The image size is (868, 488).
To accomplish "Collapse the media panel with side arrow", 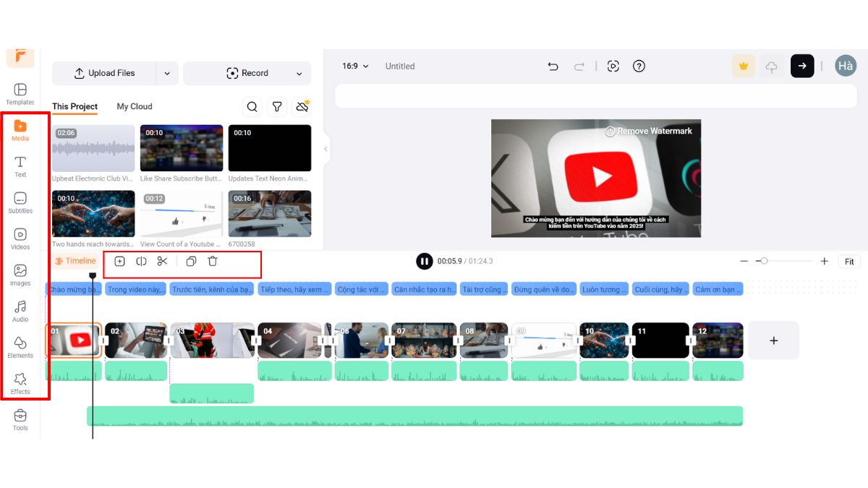I will (325, 149).
